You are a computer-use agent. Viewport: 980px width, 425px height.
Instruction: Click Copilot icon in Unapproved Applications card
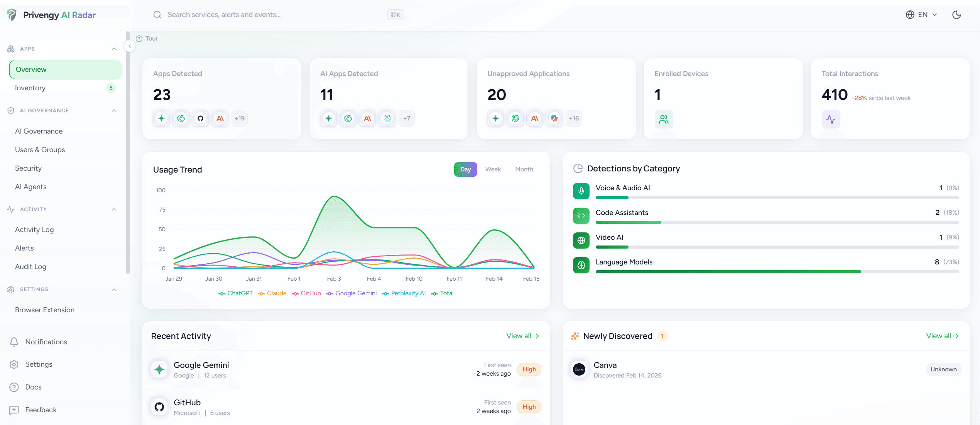(554, 119)
